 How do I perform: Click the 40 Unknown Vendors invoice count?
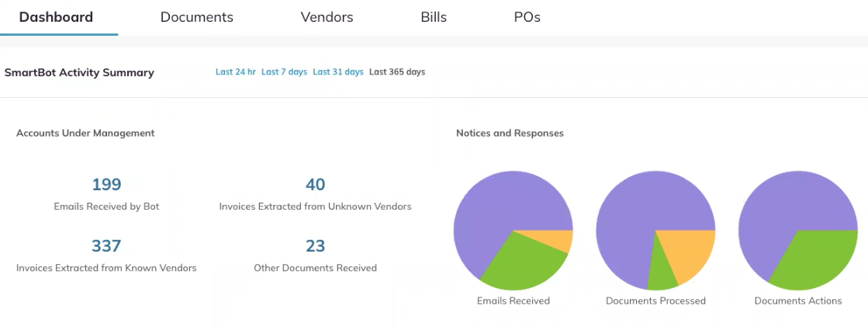pos(315,184)
